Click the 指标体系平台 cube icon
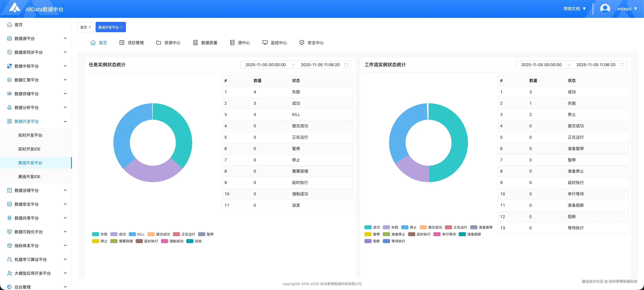This screenshot has width=644, height=290. (9, 245)
